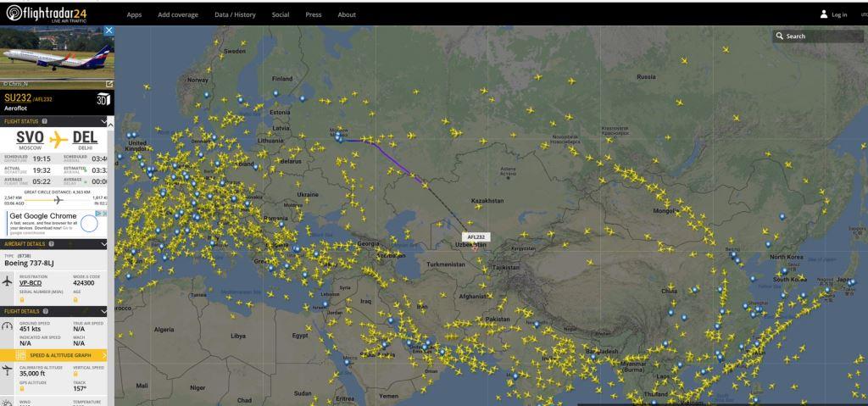Open aircraft photo external link icon
This screenshot has height=406, width=868.
tap(109, 84)
